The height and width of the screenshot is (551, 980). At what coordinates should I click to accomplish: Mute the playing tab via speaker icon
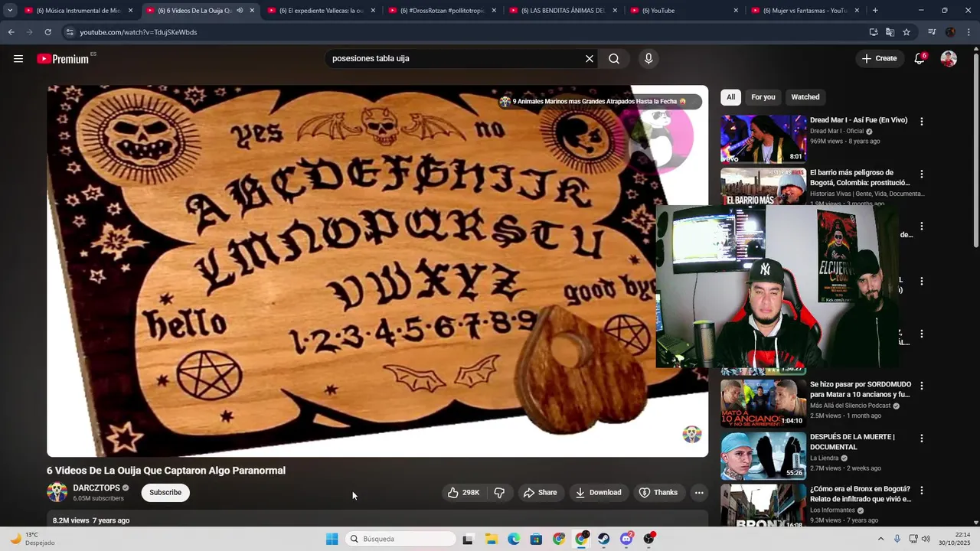point(240,11)
